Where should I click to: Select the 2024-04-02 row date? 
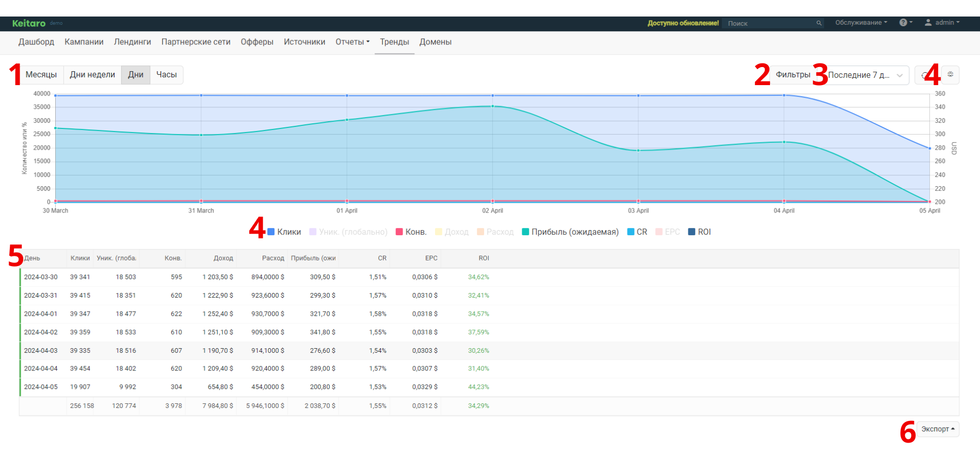coord(41,332)
